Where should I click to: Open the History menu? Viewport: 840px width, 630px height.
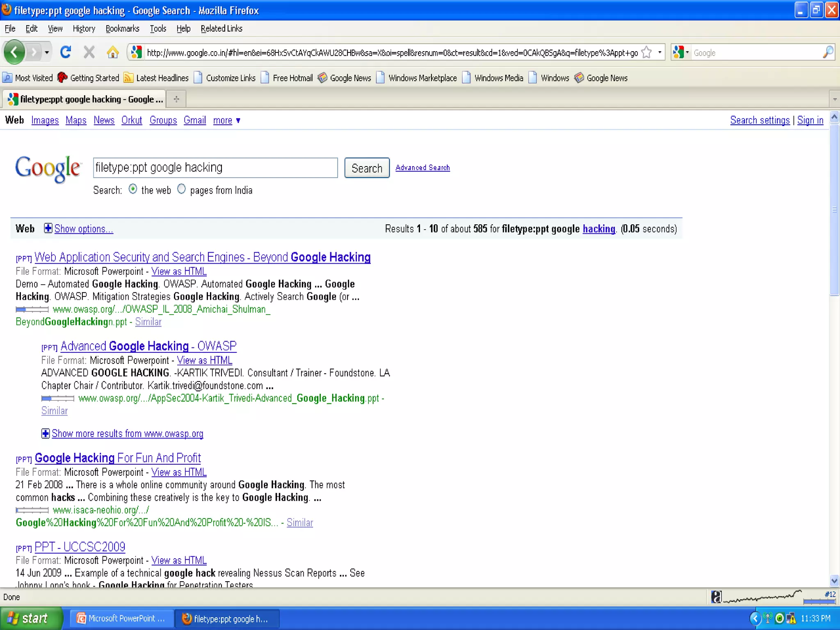84,28
